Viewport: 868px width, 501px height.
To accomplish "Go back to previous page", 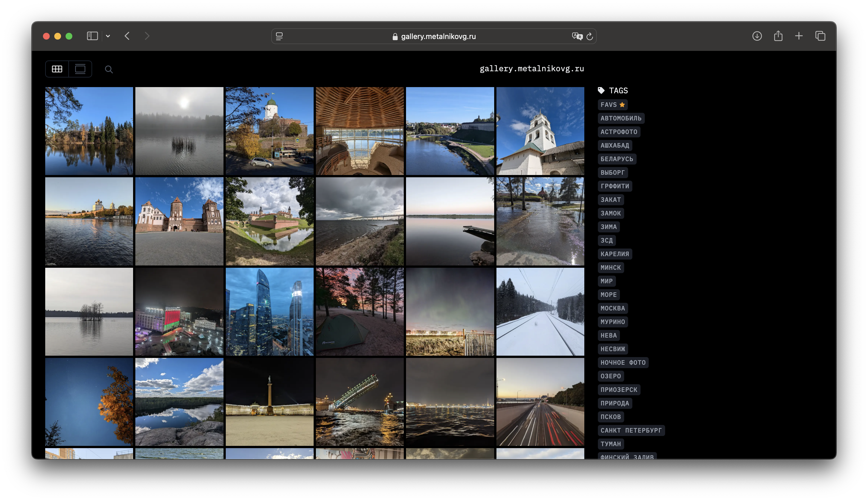I will 127,36.
